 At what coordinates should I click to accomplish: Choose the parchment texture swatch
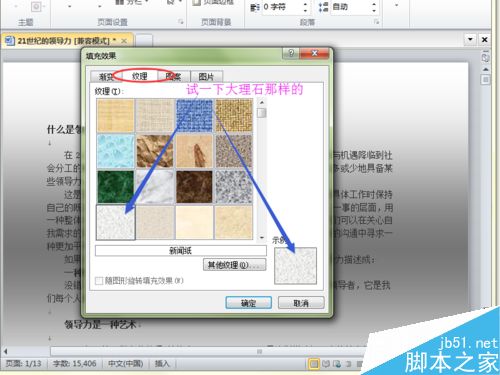pos(194,222)
